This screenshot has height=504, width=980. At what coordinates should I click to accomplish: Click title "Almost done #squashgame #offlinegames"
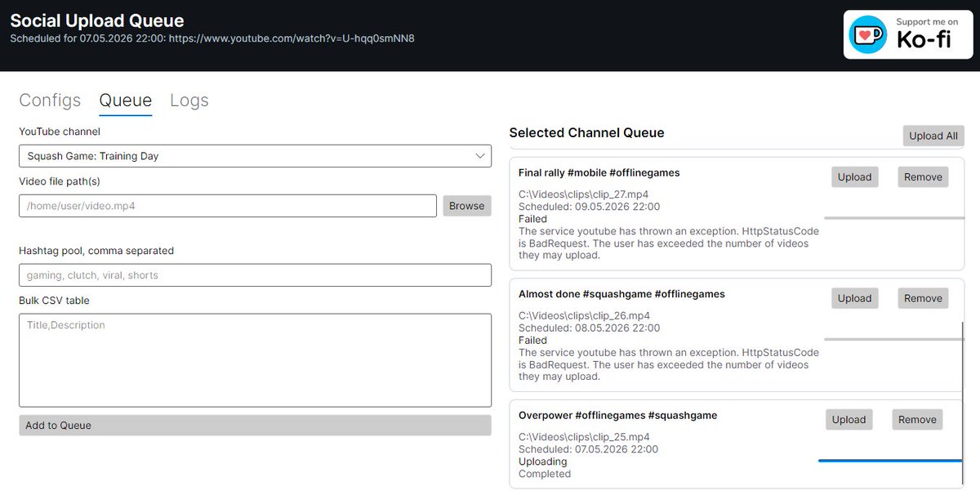(621, 294)
